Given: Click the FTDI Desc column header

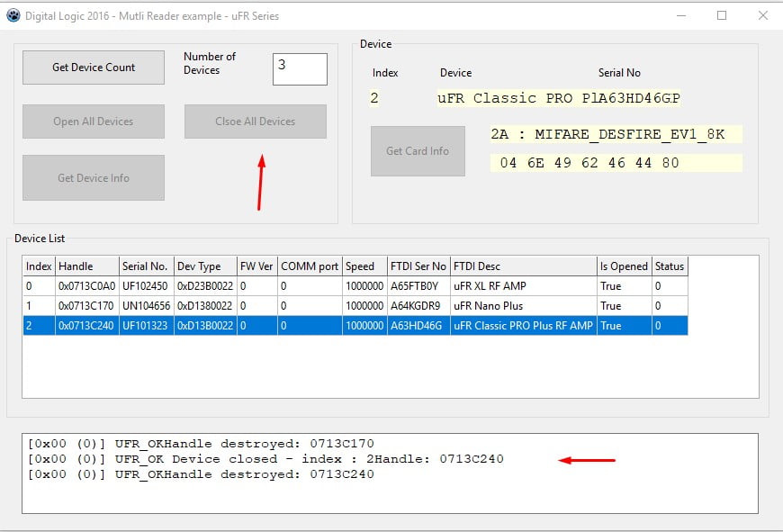Looking at the screenshot, I should [x=524, y=266].
